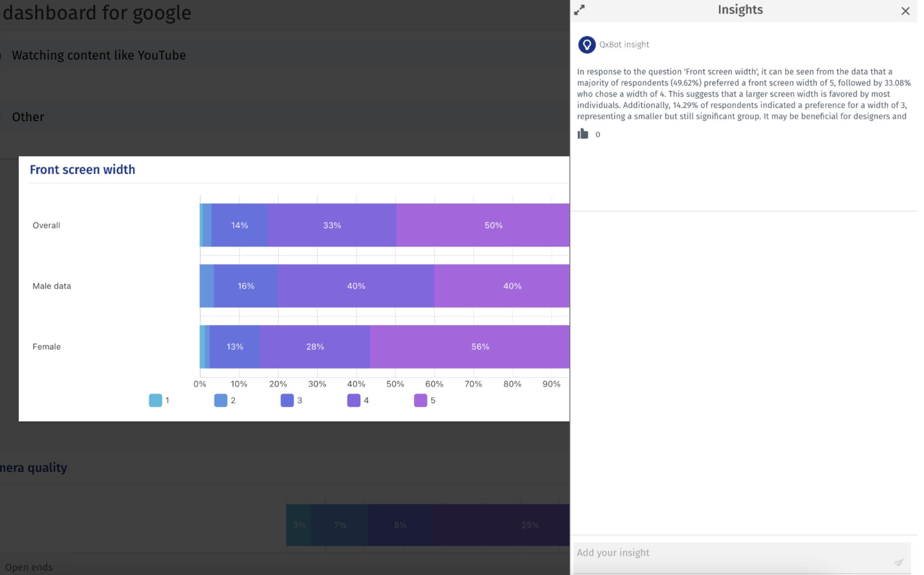The image size is (924, 575).
Task: Toggle legend item 3 swatch
Action: pyautogui.click(x=287, y=400)
